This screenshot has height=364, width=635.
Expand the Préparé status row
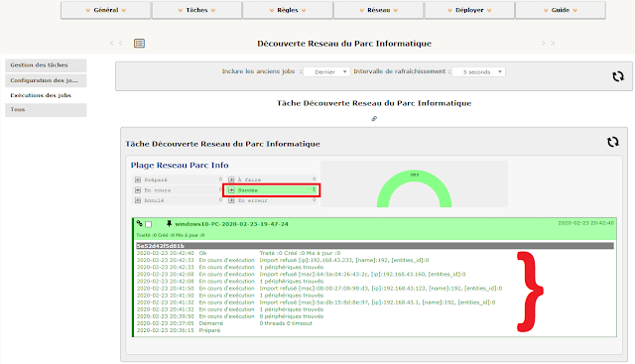pyautogui.click(x=138, y=180)
